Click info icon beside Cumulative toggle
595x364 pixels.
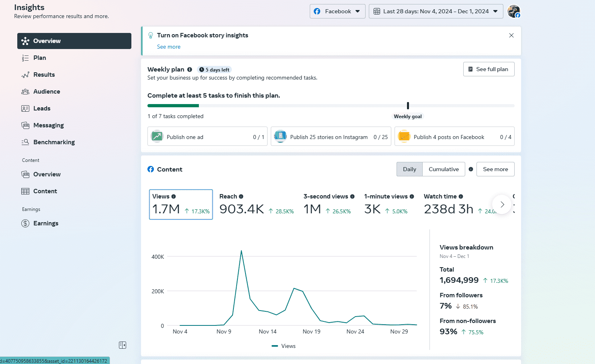point(471,169)
